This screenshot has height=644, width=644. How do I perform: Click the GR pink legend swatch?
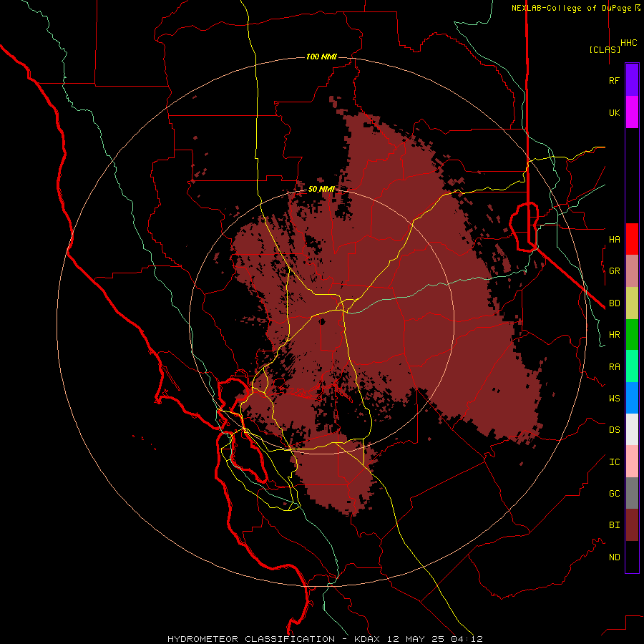(x=632, y=271)
